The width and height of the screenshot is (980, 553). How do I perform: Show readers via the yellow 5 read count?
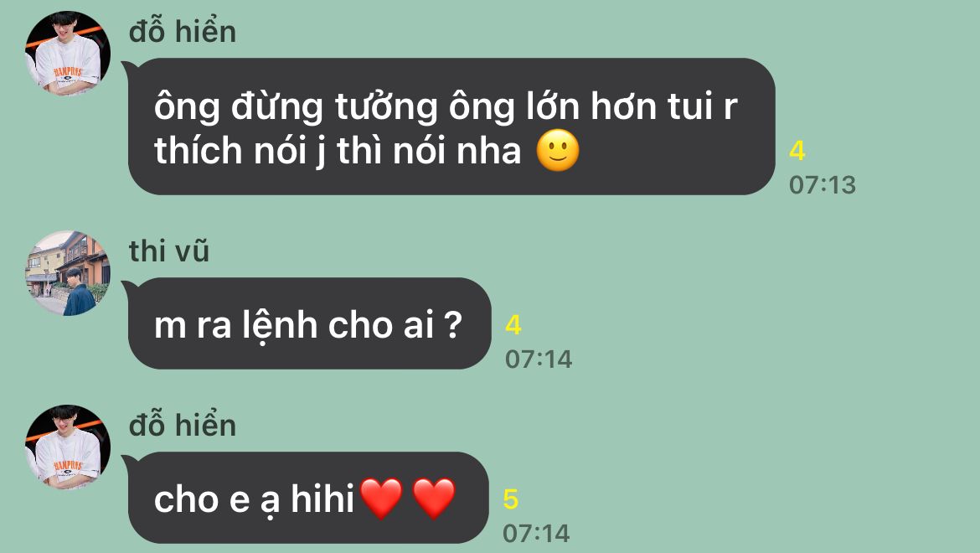tap(511, 499)
